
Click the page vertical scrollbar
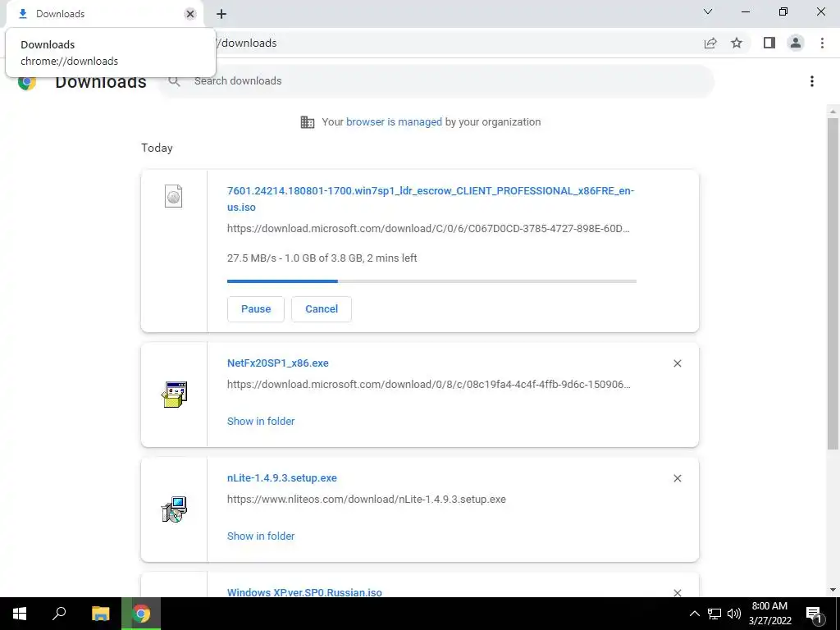pyautogui.click(x=833, y=284)
